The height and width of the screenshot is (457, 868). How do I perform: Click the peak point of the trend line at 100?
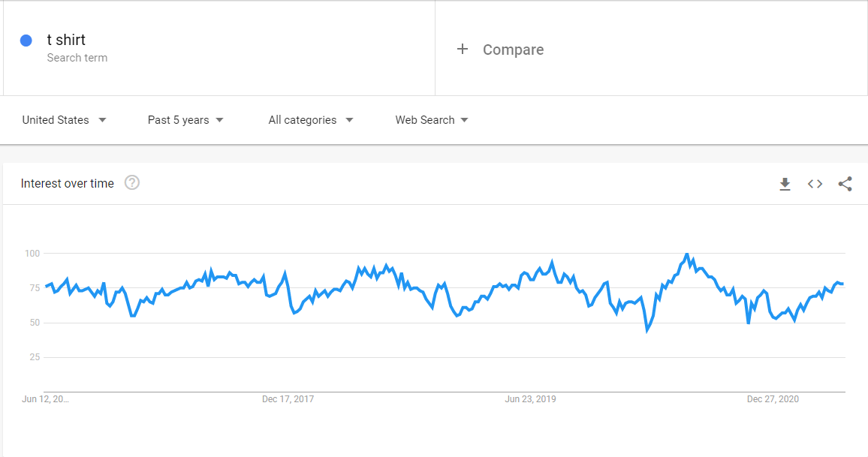coord(686,254)
